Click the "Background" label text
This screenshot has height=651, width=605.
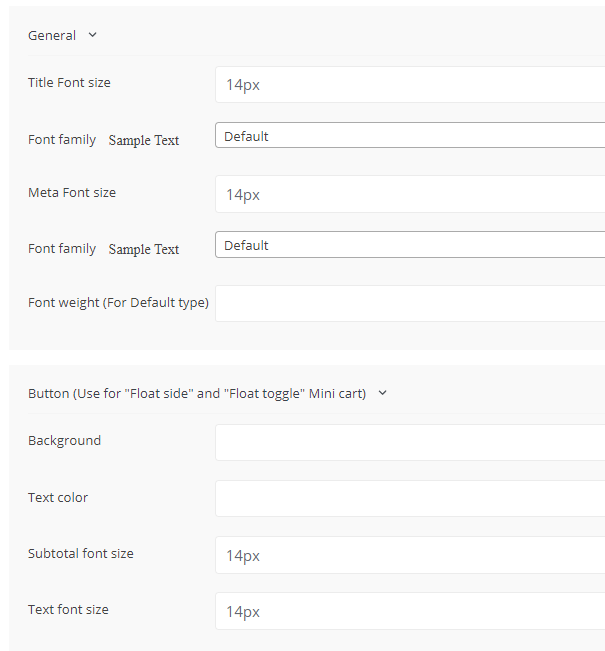click(x=64, y=441)
